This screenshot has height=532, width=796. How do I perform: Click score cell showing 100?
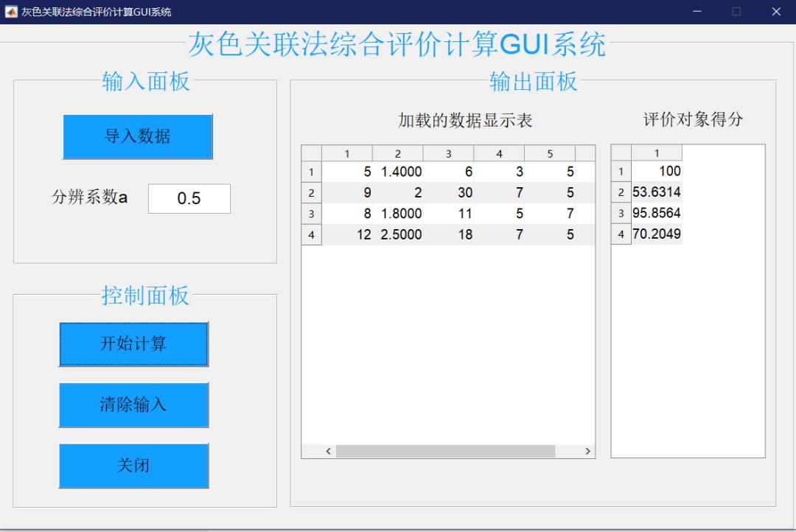point(657,171)
